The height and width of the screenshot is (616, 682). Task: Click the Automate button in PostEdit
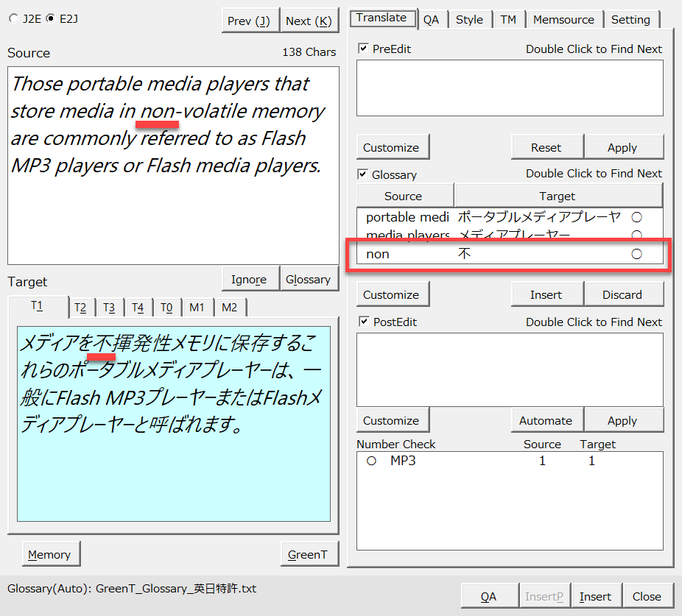pos(546,420)
